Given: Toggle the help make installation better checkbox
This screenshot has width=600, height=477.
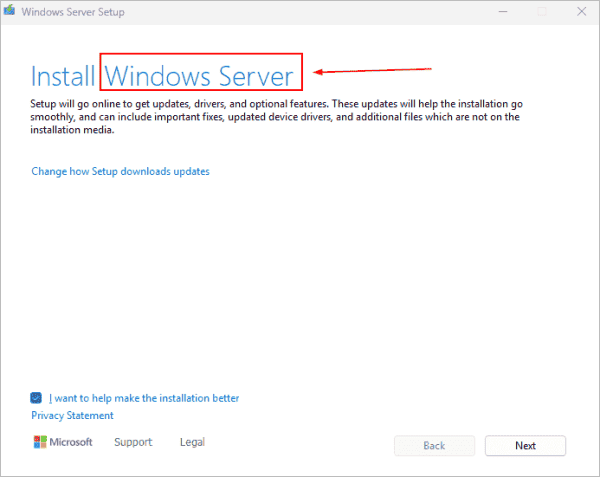Looking at the screenshot, I should (x=36, y=398).
